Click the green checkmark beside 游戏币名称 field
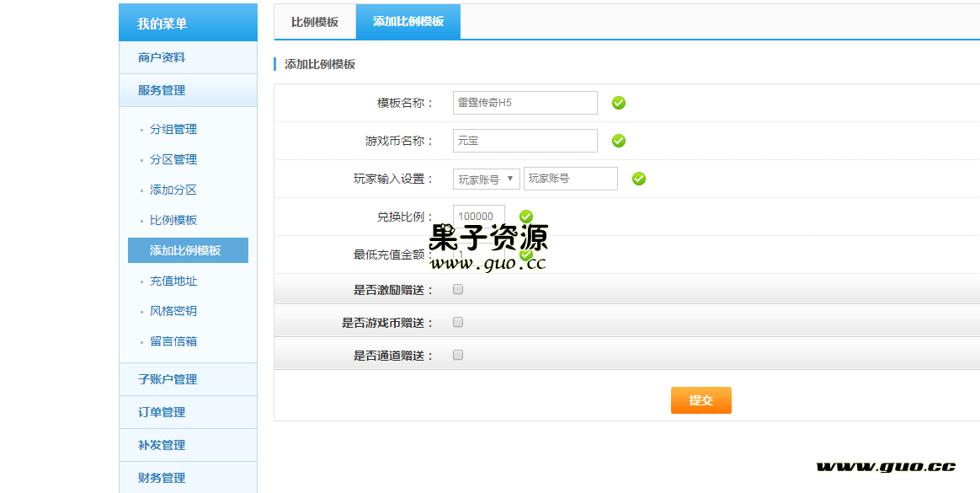This screenshot has height=493, width=980. [x=618, y=141]
